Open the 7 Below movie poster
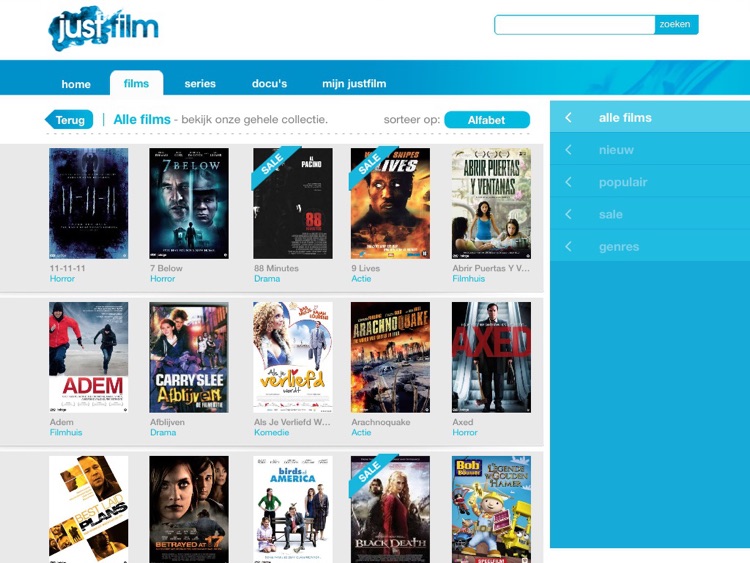The image size is (750, 563). [189, 203]
